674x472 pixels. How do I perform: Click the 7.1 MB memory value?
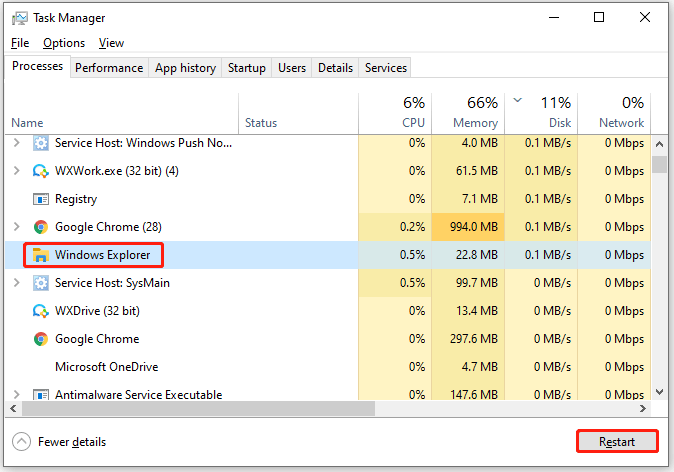480,199
